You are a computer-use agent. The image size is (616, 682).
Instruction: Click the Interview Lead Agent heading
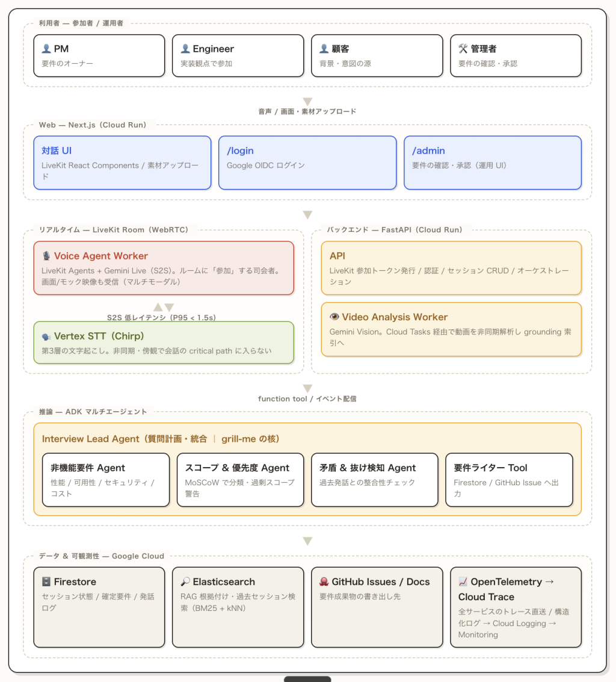click(x=161, y=439)
